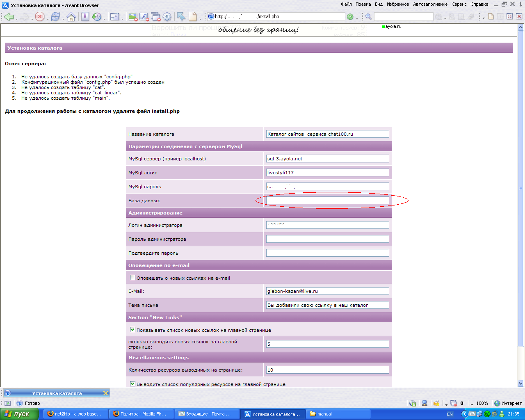The height and width of the screenshot is (420, 525).
Task: Click the Refresh page icon
Action: pos(55,17)
